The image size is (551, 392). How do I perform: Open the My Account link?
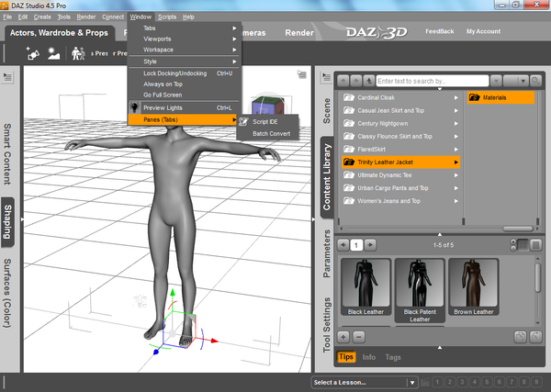click(483, 31)
